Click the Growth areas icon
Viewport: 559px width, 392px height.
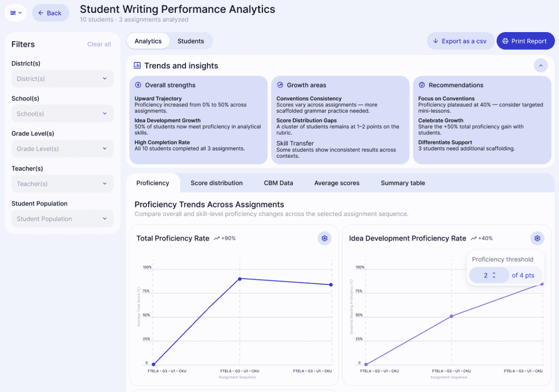tap(280, 85)
